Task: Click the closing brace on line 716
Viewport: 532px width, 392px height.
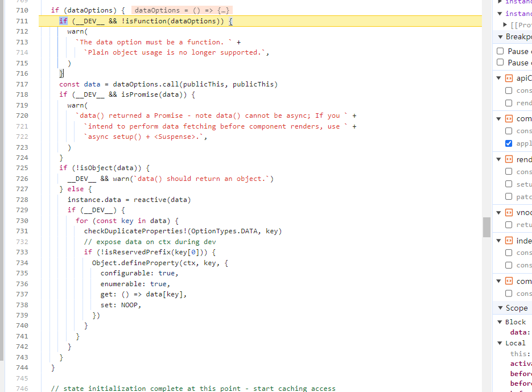Action: click(61, 73)
